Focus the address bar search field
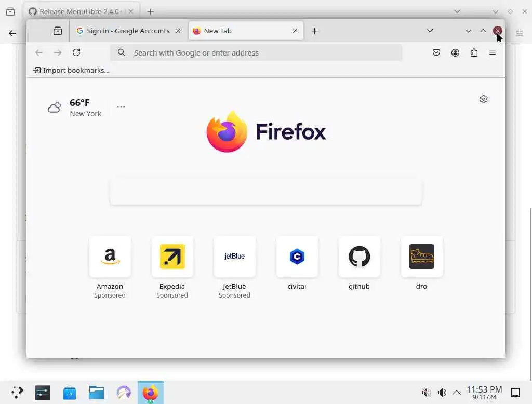 [256, 53]
